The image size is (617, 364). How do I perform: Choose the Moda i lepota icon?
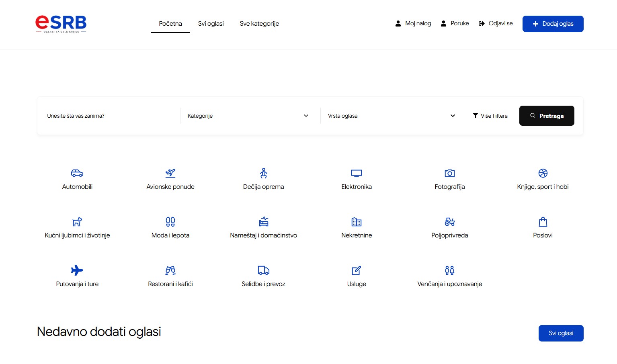170,222
